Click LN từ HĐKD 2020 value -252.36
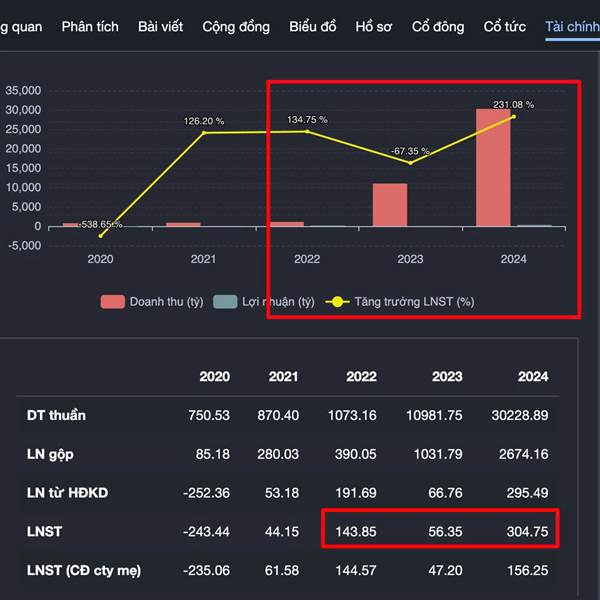Screen dimensions: 600x600 pyautogui.click(x=206, y=493)
